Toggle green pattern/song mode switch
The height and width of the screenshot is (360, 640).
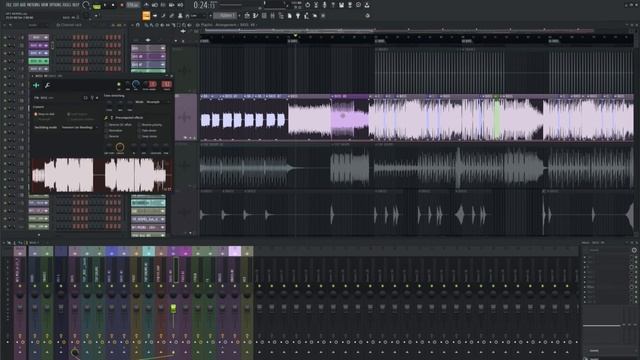(x=97, y=6)
